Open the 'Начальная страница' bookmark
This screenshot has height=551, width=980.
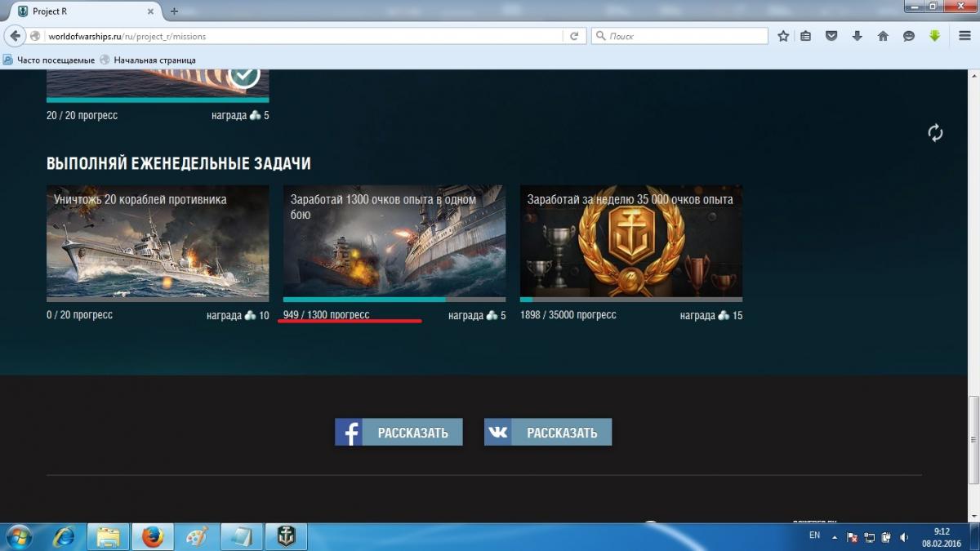148,60
